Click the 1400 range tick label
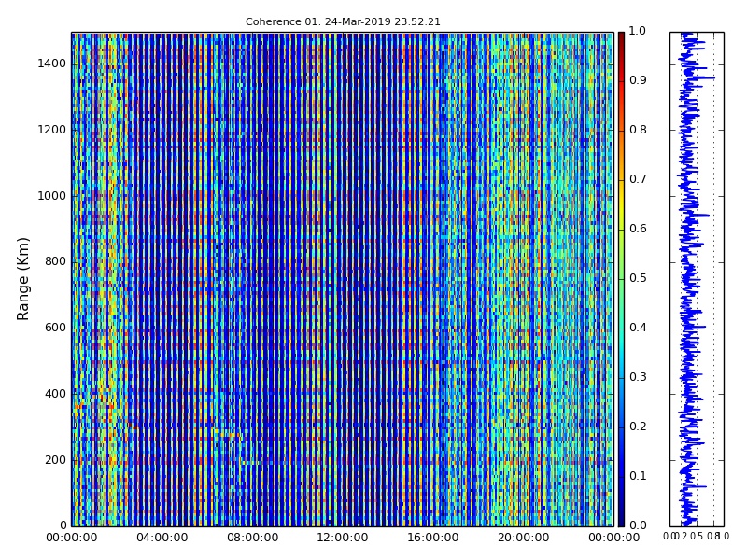 click(x=52, y=63)
